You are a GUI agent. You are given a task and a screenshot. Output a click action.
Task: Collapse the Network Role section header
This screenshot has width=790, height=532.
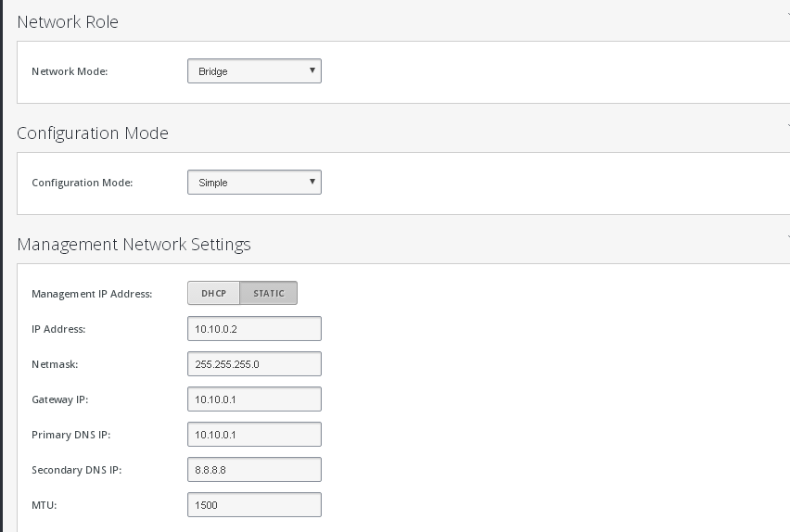68,21
